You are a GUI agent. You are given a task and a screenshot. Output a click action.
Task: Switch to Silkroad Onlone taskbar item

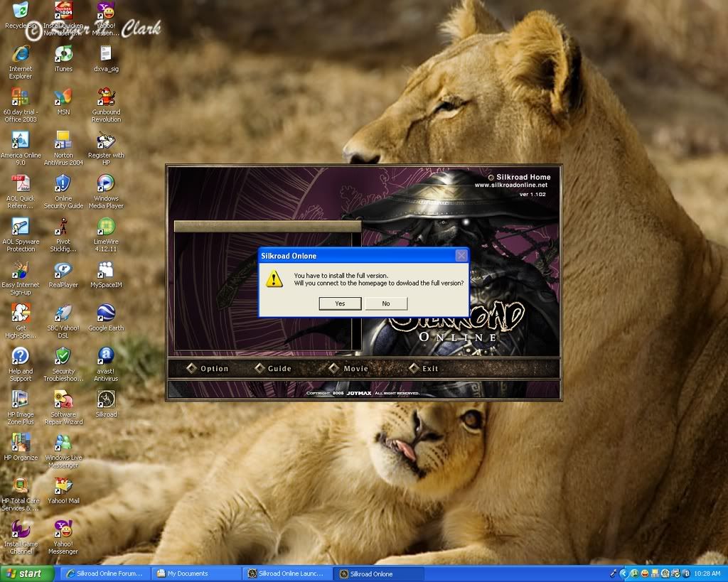[x=380, y=573]
